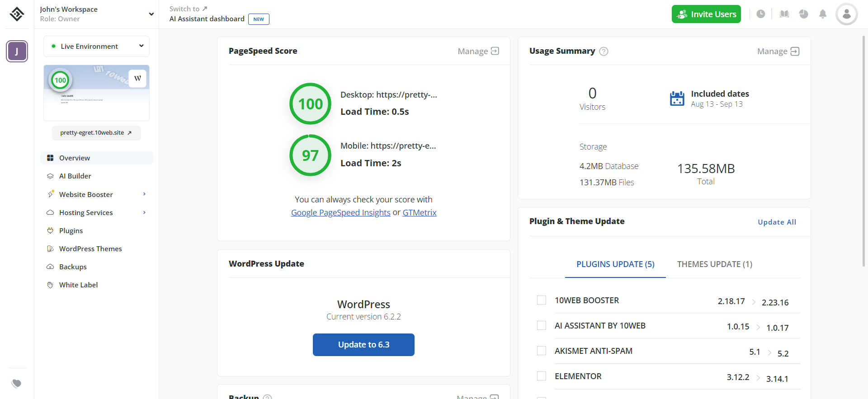
Task: Click the AI Builder layers icon
Action: click(x=50, y=176)
